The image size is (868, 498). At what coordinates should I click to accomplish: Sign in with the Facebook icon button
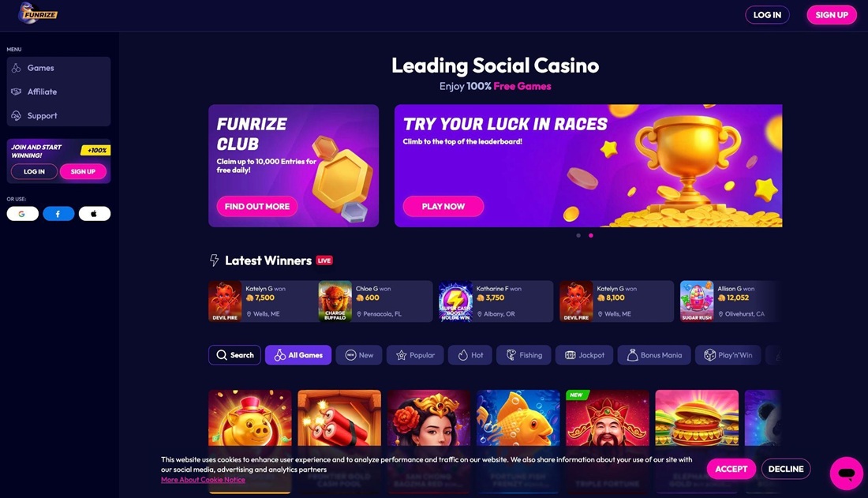(58, 214)
